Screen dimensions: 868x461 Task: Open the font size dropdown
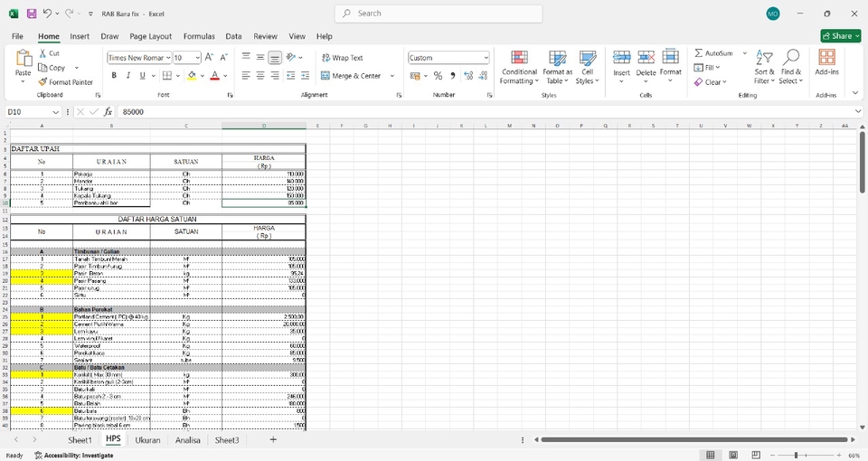point(198,58)
